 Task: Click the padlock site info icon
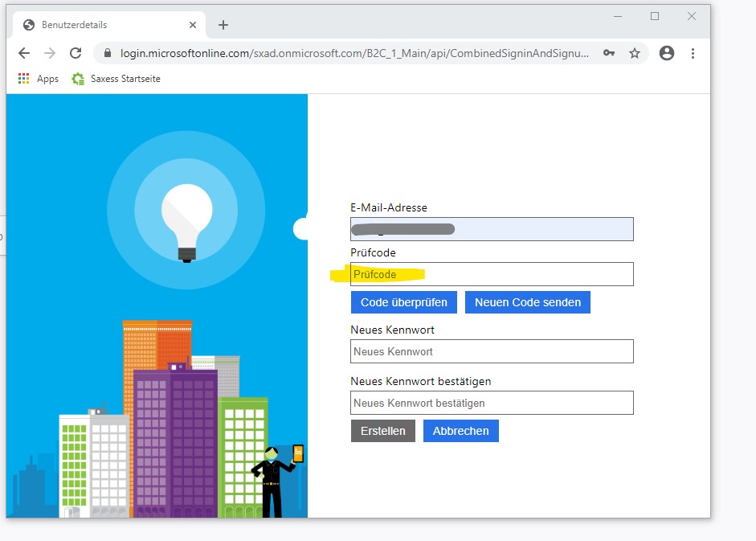[107, 53]
